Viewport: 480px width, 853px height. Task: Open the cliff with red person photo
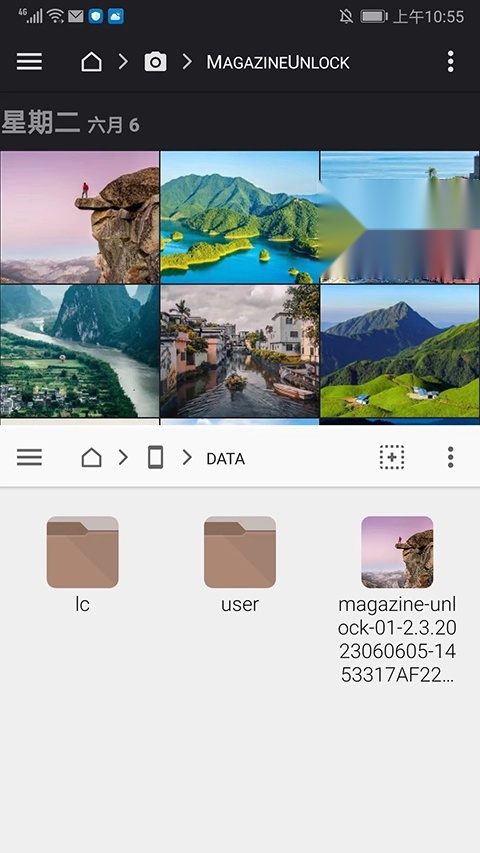[x=79, y=217]
